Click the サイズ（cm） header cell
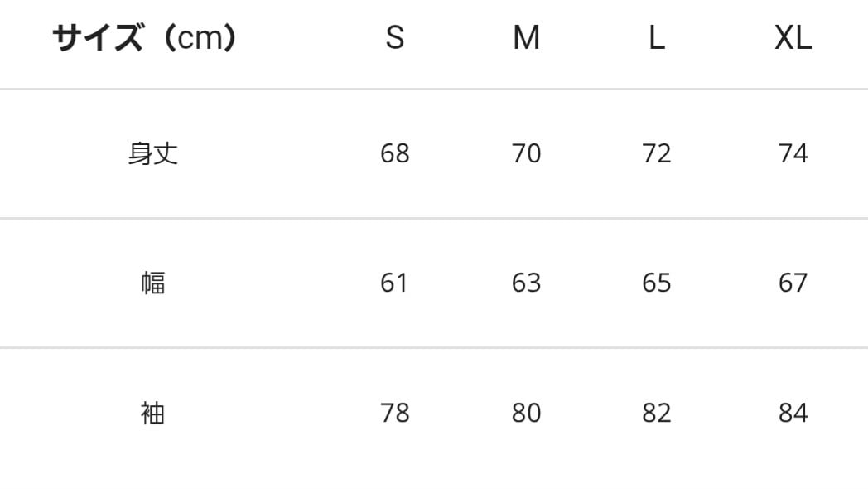Viewport: 868px width, 489px height. [145, 38]
